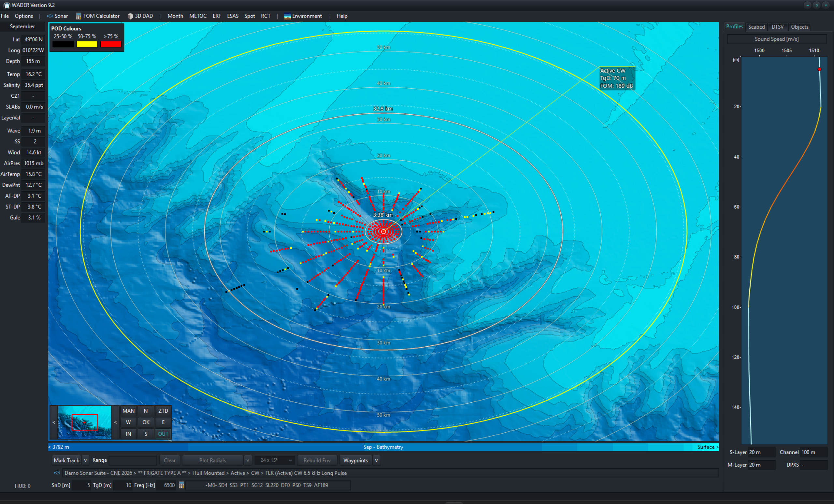The width and height of the screenshot is (834, 504).
Task: Click the FOM parameter string -M0- SD4 SS3
Action: 268,485
